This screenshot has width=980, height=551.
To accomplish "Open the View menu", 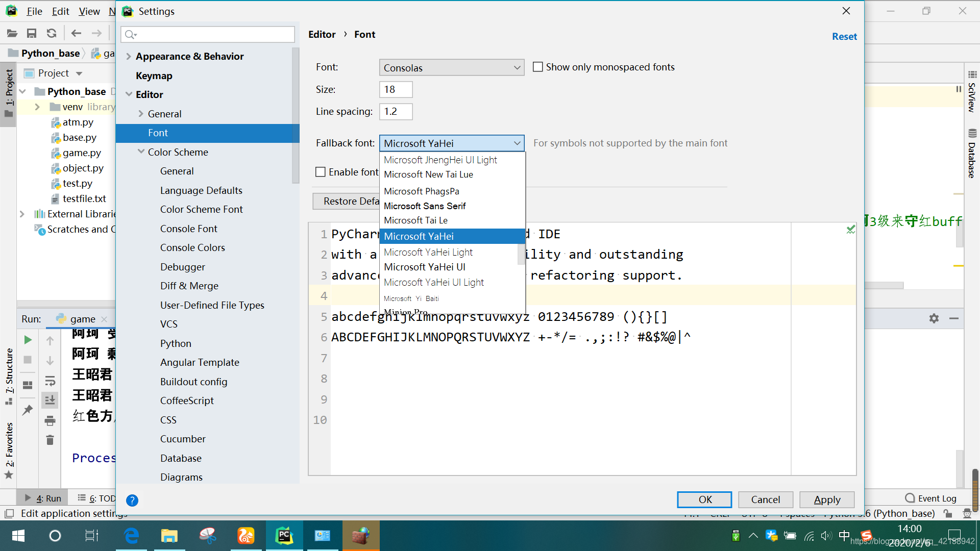I will (x=89, y=11).
